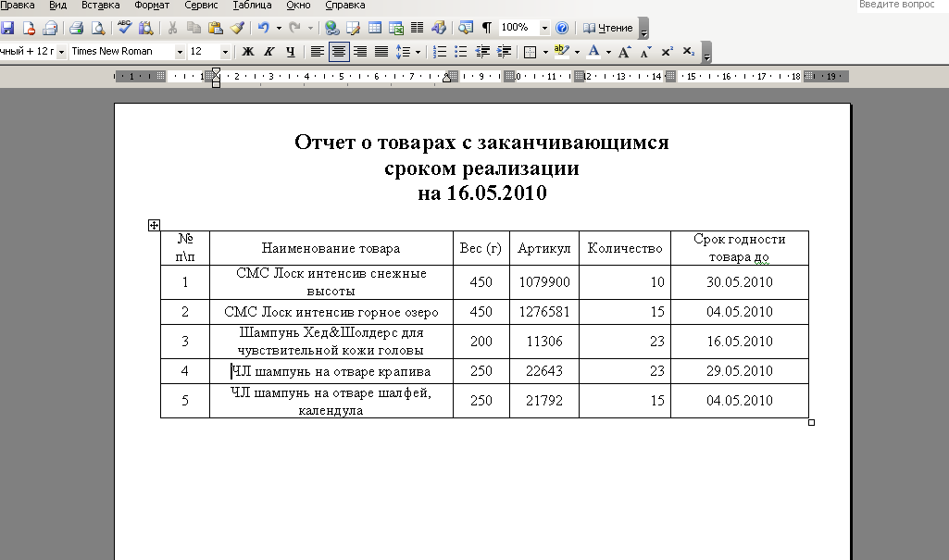This screenshot has height=560, width=949.
Task: Toggle show paragraph marks ¶
Action: [x=487, y=28]
